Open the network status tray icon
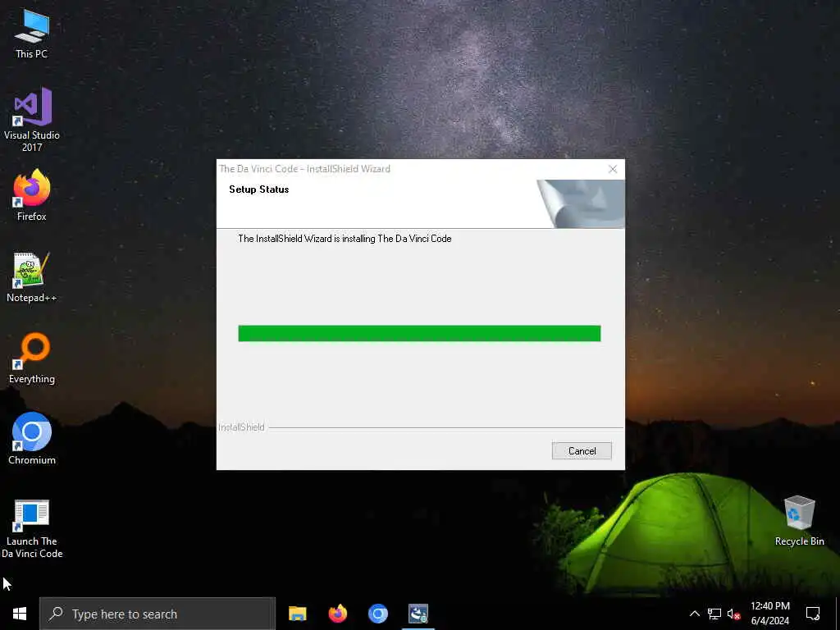This screenshot has width=840, height=630. pyautogui.click(x=714, y=614)
